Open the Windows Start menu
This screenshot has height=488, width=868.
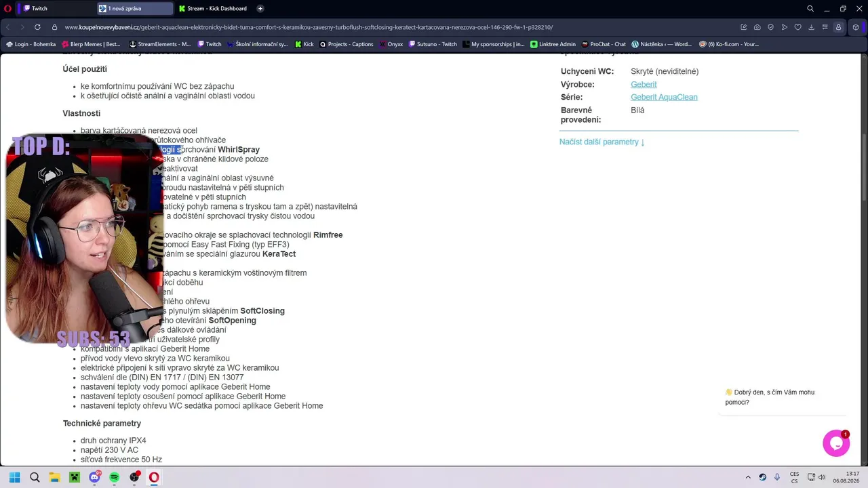coord(14,477)
